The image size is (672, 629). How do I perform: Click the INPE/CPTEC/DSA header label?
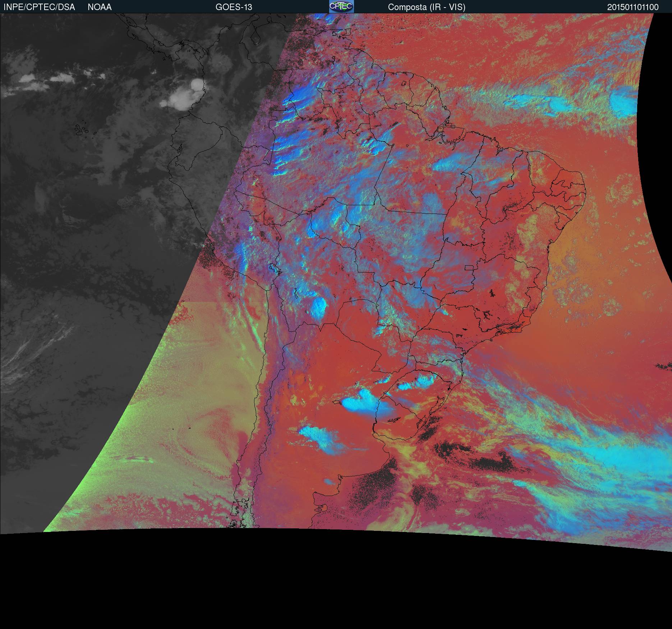39,7
